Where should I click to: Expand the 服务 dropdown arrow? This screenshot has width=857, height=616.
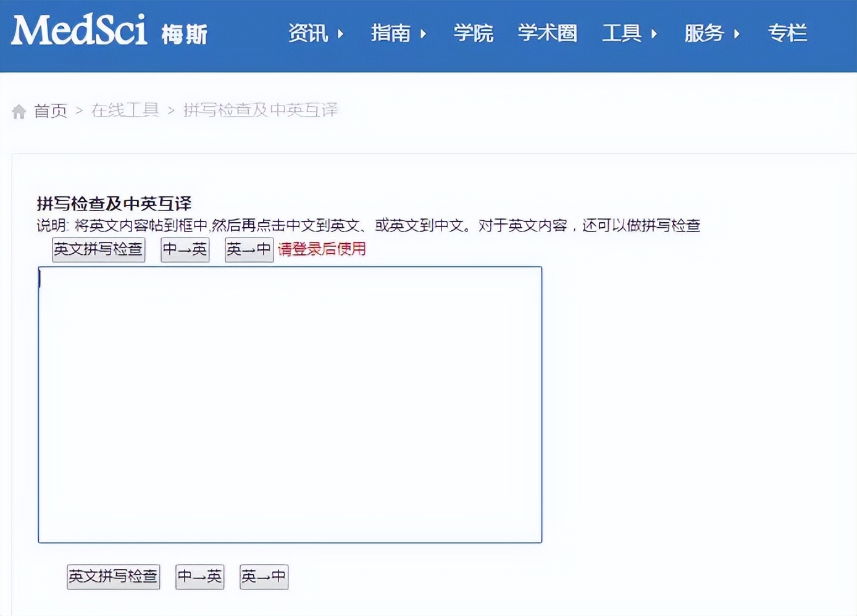(737, 33)
